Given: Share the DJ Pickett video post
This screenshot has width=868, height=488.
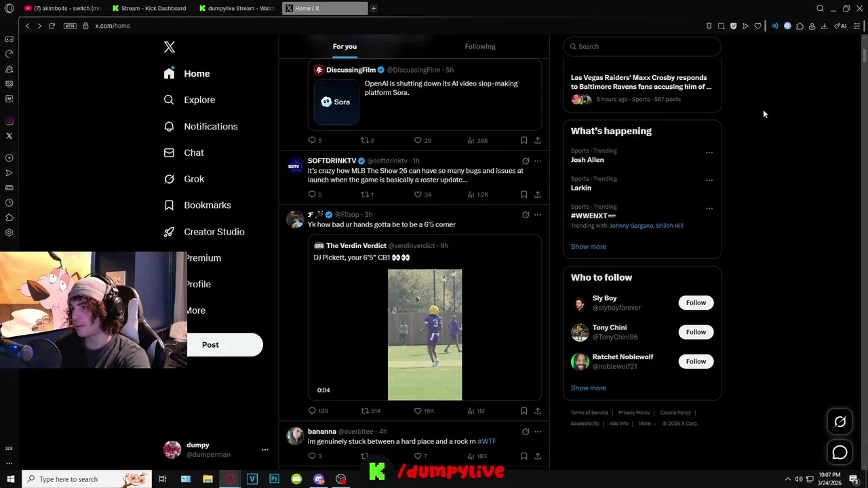Looking at the screenshot, I should 538,411.
